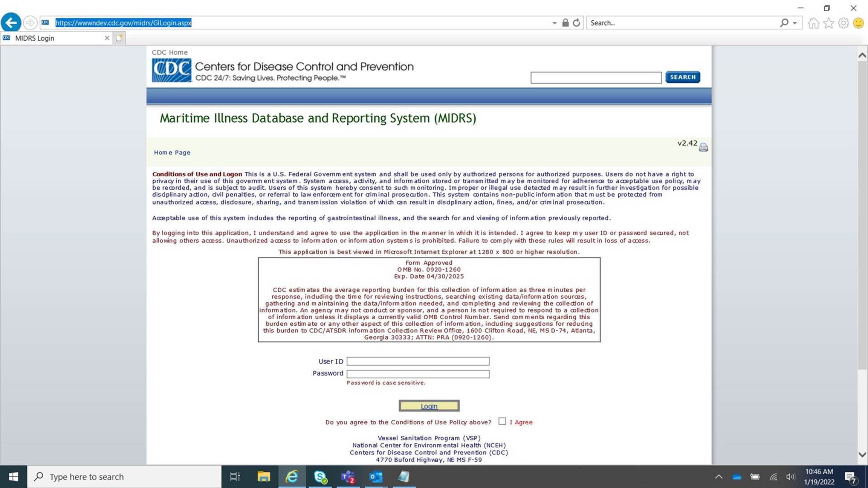
Task: Open a new browser tab
Action: tap(119, 38)
